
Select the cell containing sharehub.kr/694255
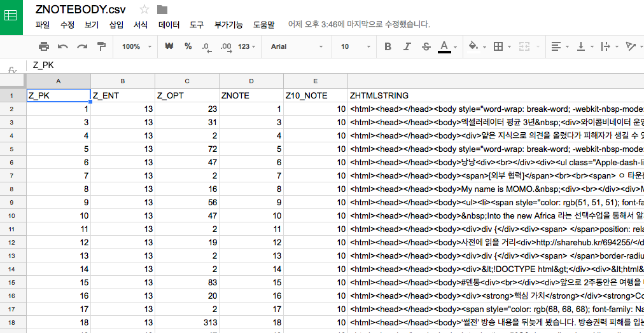pos(496,242)
